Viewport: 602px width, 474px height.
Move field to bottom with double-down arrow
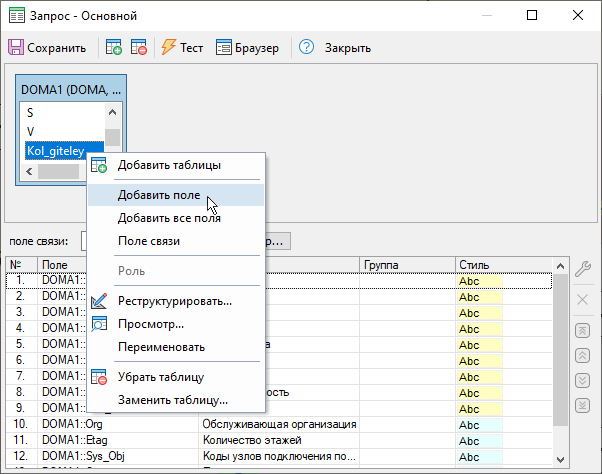coord(584,405)
